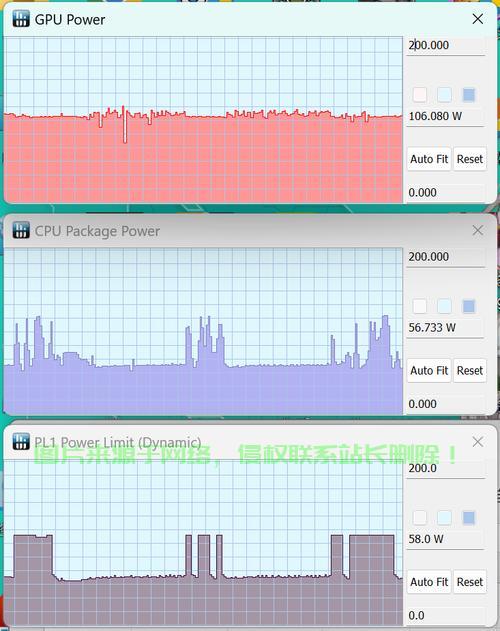Choose the dark blue swatch in PL1 Power Limit
This screenshot has height=631, width=500.
(x=469, y=518)
